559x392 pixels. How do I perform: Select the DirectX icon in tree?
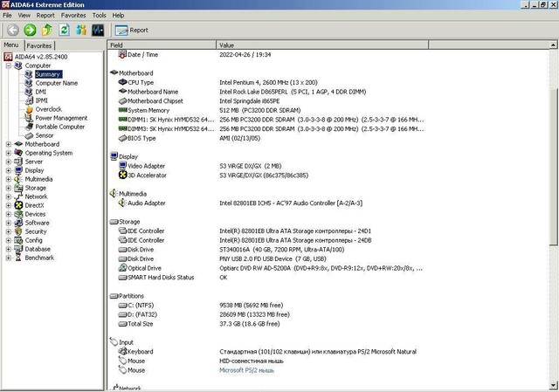[18, 205]
